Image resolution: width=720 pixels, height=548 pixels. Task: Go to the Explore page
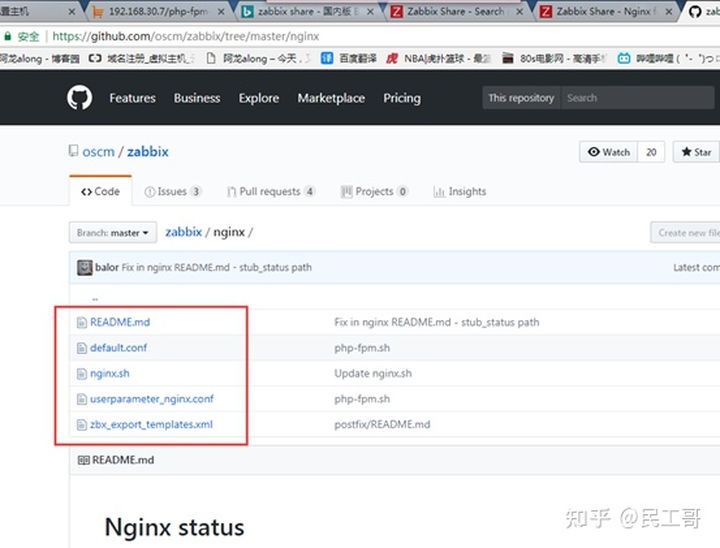[259, 98]
